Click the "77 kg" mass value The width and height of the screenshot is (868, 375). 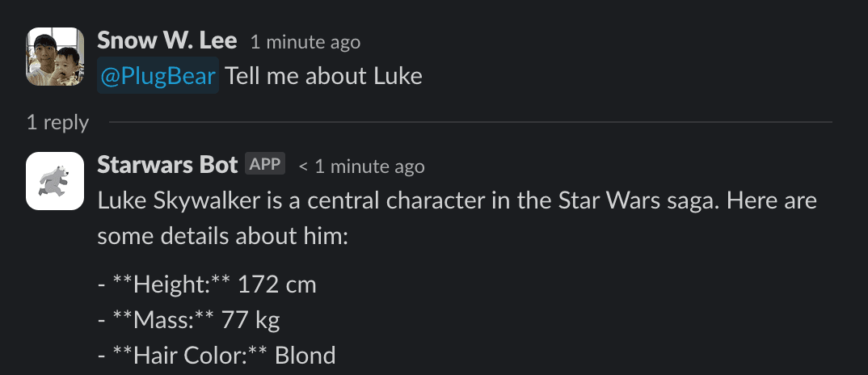[251, 320]
